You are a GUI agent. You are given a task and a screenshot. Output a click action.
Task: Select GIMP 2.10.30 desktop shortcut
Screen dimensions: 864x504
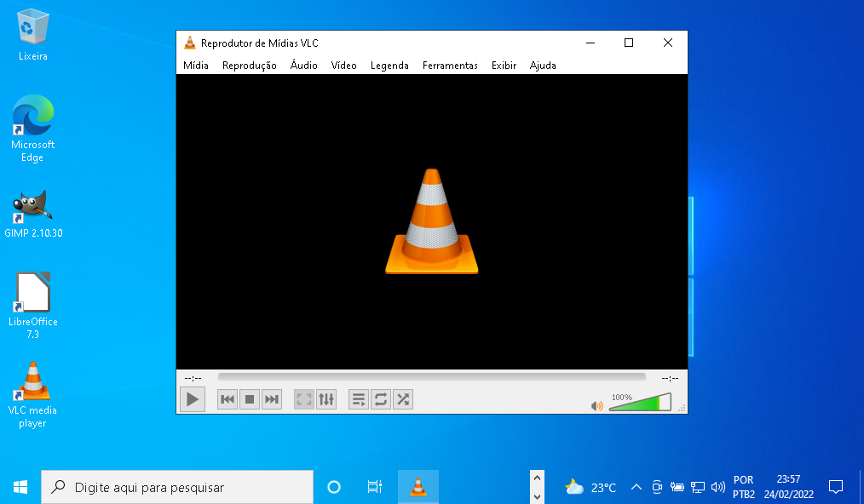click(x=33, y=214)
